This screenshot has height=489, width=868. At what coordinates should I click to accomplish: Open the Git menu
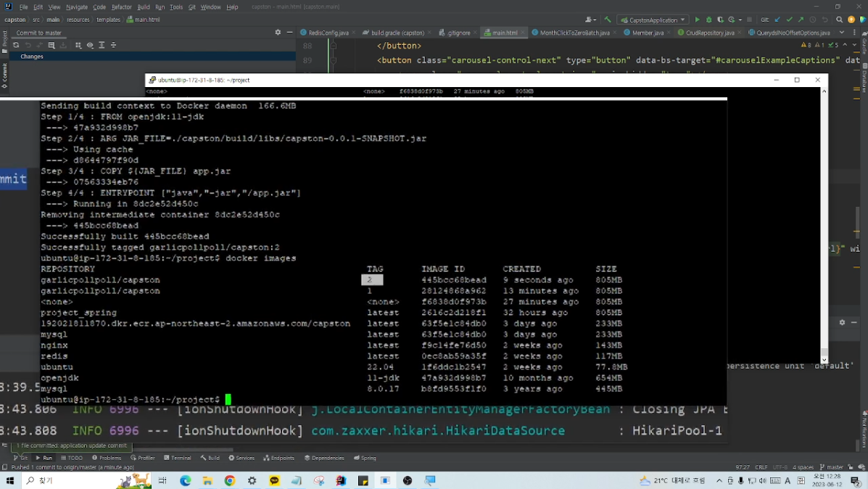coord(191,7)
